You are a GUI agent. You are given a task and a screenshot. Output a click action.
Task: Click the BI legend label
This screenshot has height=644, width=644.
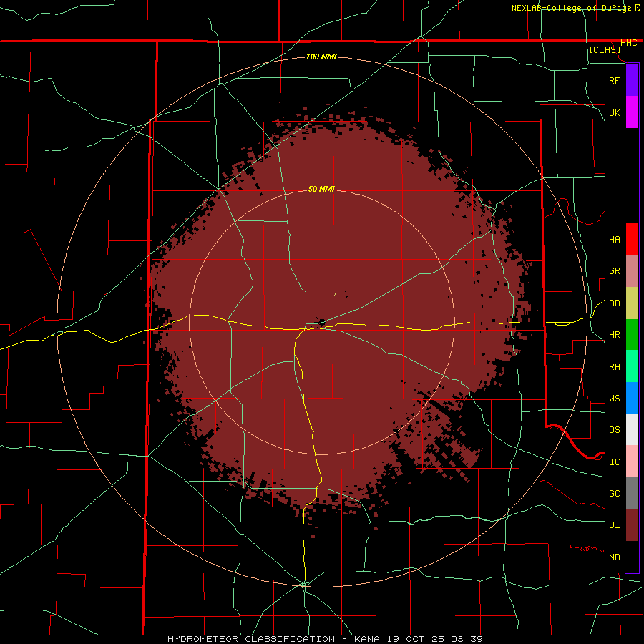tap(614, 525)
